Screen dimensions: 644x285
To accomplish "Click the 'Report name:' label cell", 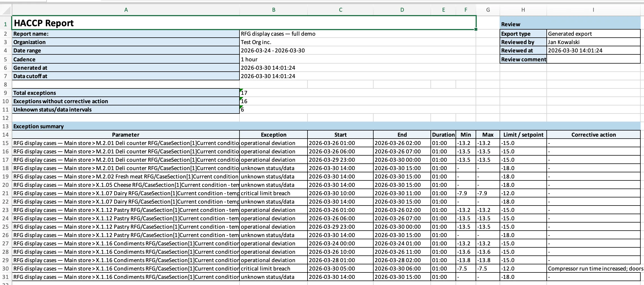I will pyautogui.click(x=126, y=34).
